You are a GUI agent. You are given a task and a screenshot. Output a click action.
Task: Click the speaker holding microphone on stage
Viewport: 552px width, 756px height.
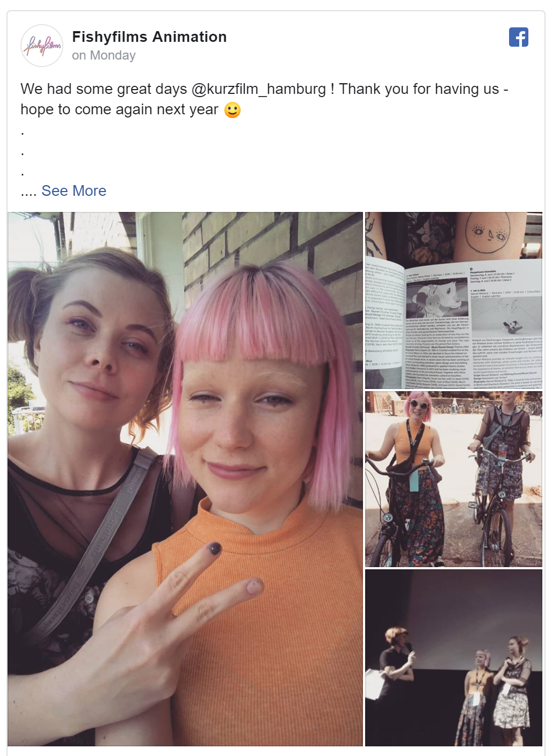[x=396, y=660]
